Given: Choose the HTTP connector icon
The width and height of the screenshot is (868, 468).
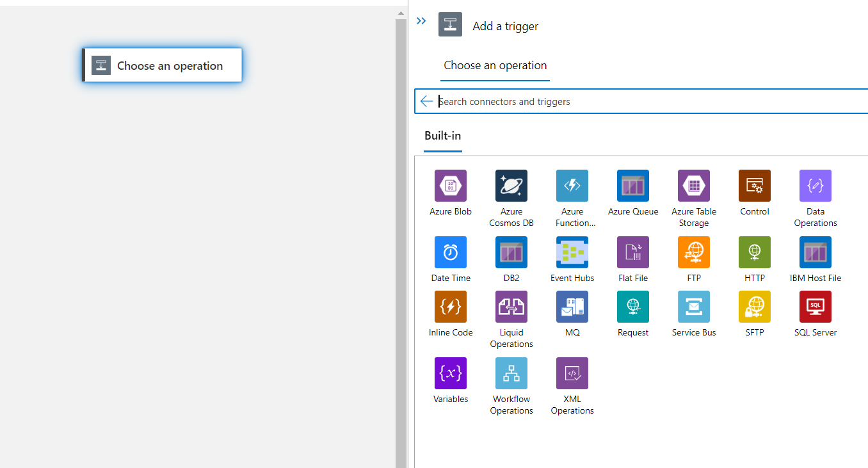Looking at the screenshot, I should click(x=755, y=252).
